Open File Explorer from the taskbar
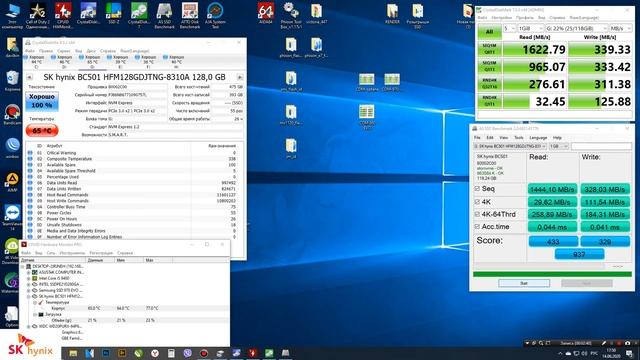This screenshot has width=640, height=360. pos(73,353)
